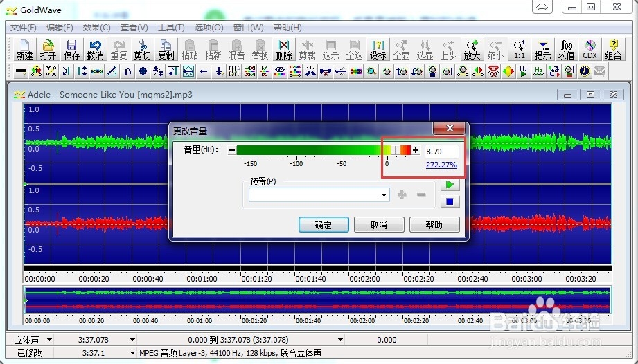
Task: Click the 剪切 (Cut) scissors icon
Action: (143, 50)
